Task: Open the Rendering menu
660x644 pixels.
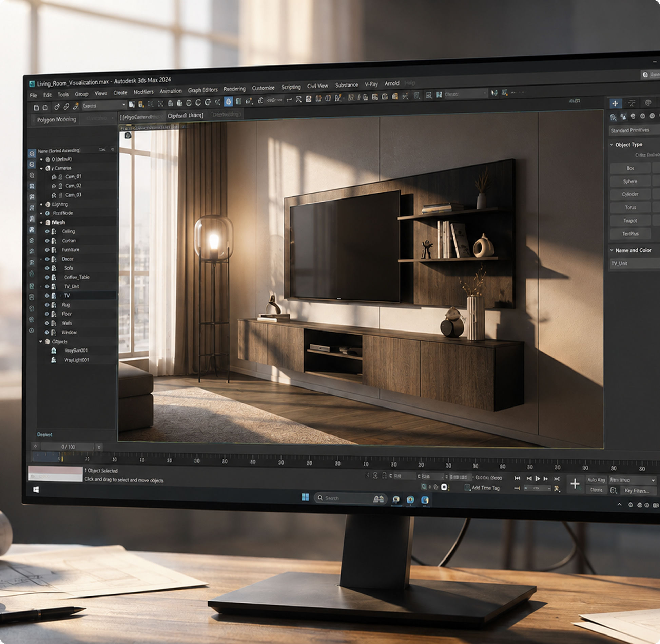Action: (x=234, y=89)
